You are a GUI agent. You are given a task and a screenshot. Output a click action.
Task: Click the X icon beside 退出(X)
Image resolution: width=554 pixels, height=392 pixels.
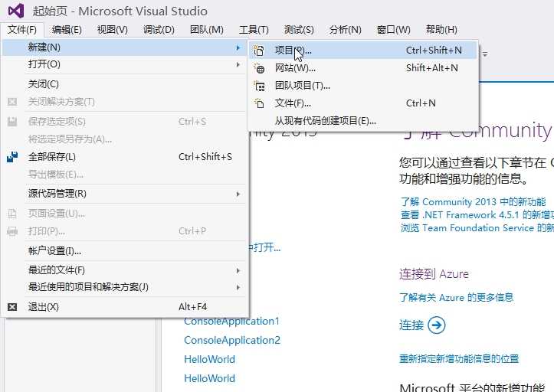click(x=12, y=307)
